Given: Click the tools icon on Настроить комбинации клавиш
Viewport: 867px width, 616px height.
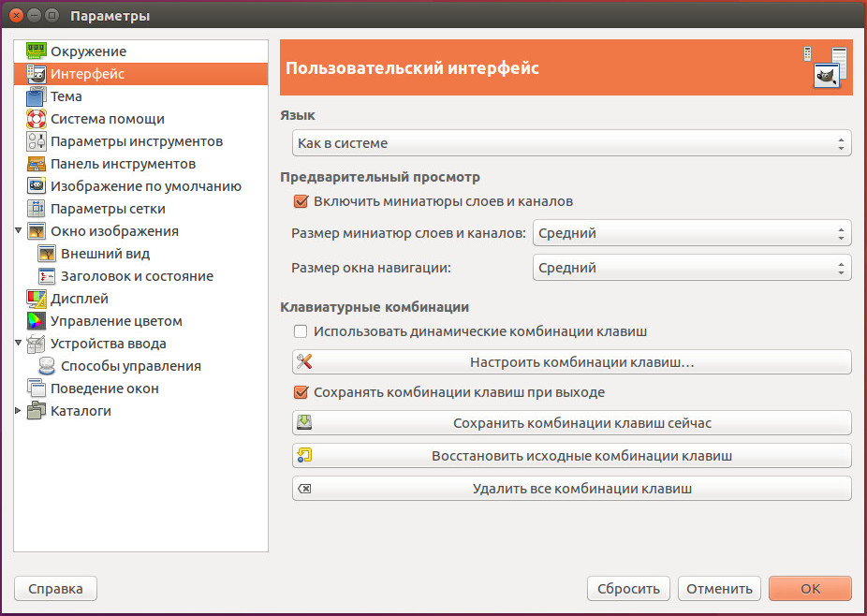Looking at the screenshot, I should [304, 362].
